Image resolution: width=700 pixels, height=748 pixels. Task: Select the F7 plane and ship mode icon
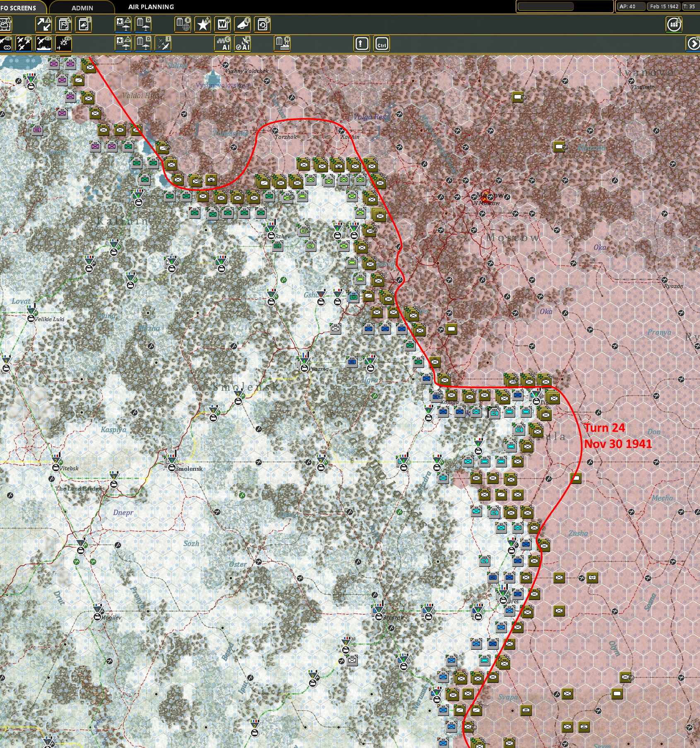[x=43, y=44]
